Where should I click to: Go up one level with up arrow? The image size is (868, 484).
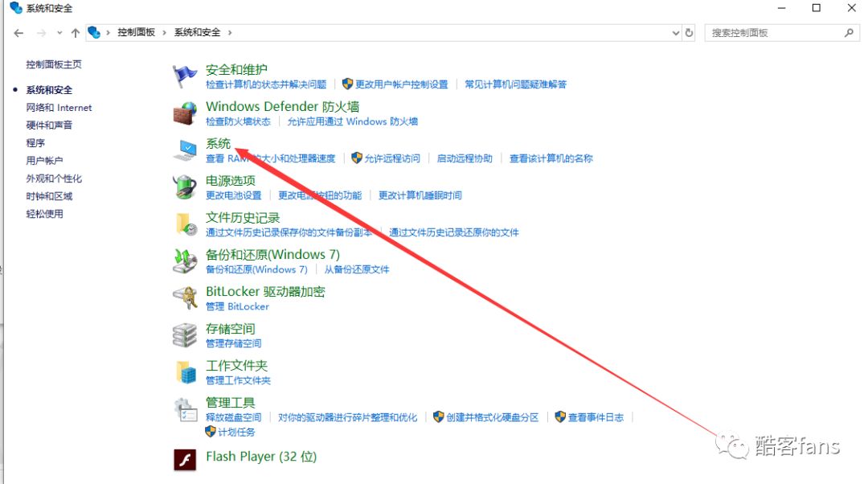tap(76, 33)
